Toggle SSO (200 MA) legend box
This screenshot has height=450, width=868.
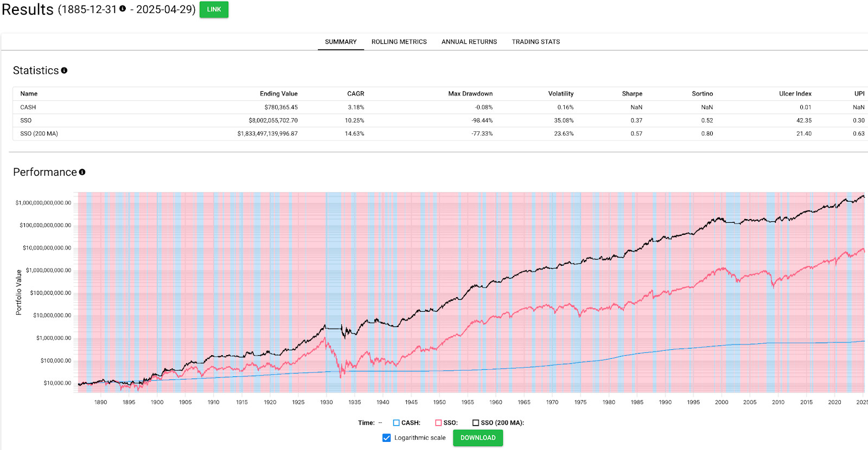tap(476, 423)
